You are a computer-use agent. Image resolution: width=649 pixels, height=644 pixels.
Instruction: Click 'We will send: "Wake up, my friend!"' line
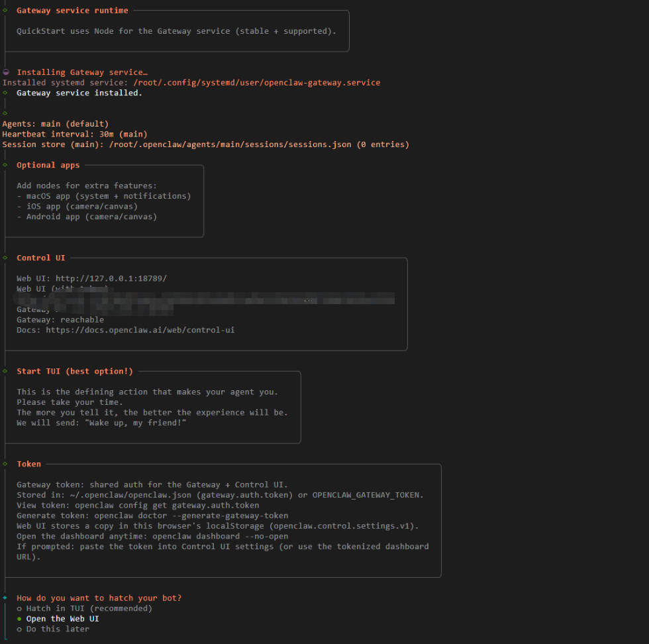101,423
